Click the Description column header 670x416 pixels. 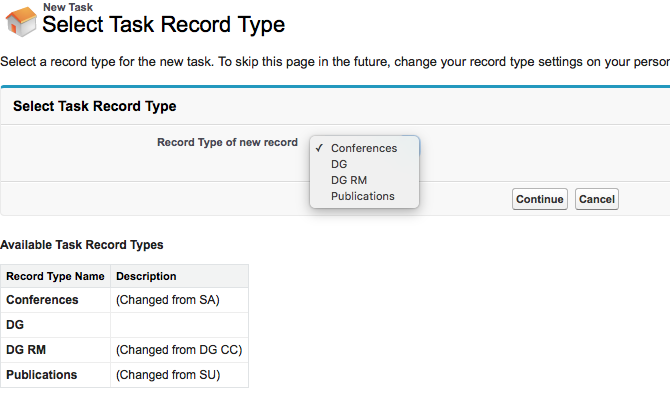tap(146, 276)
